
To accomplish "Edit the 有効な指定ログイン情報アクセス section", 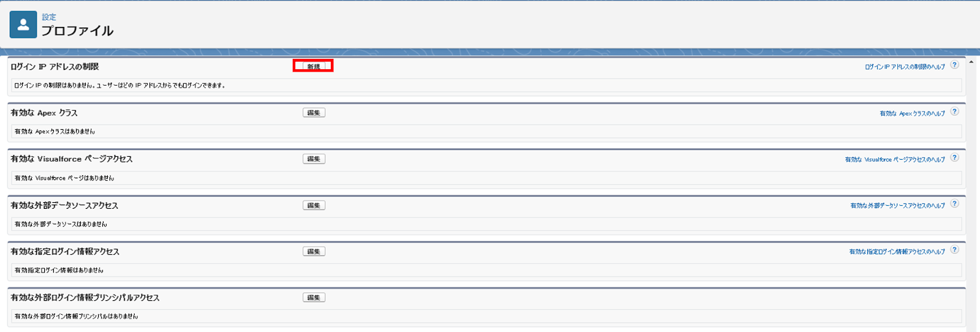I will coord(314,252).
